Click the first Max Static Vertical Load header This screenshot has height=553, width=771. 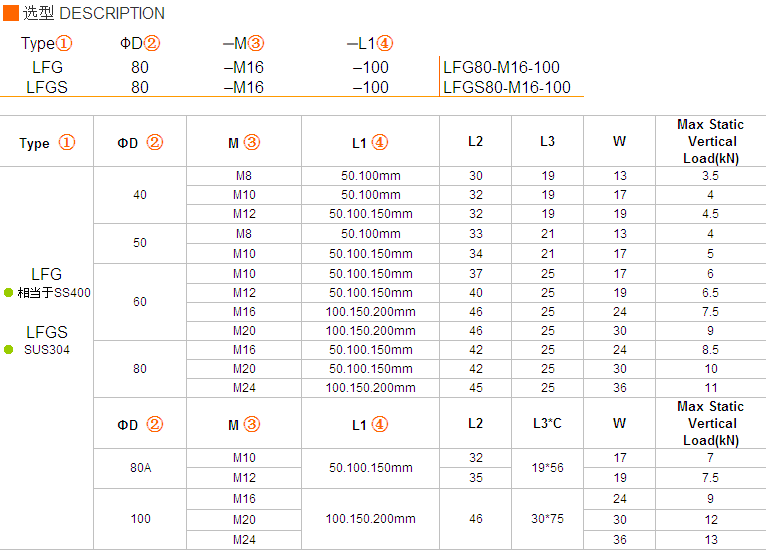[x=711, y=141]
